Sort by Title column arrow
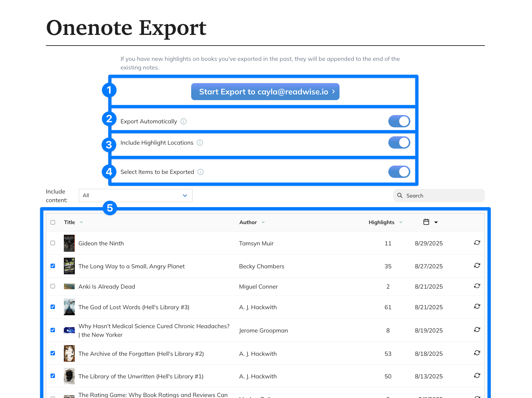 pos(81,222)
